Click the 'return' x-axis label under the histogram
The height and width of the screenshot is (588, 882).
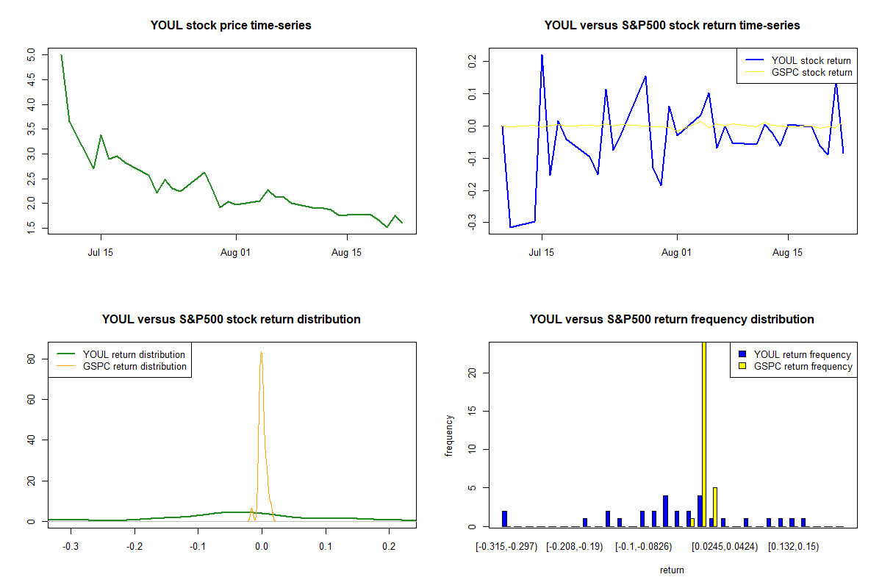[672, 570]
